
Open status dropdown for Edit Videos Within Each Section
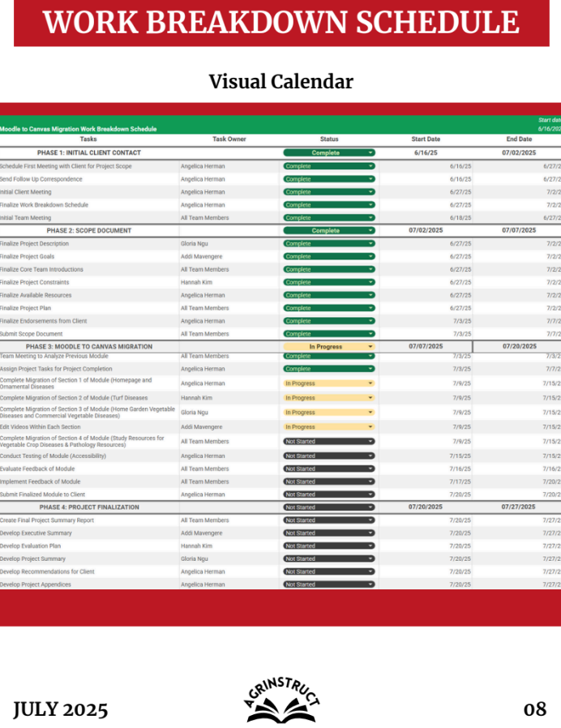click(x=329, y=426)
